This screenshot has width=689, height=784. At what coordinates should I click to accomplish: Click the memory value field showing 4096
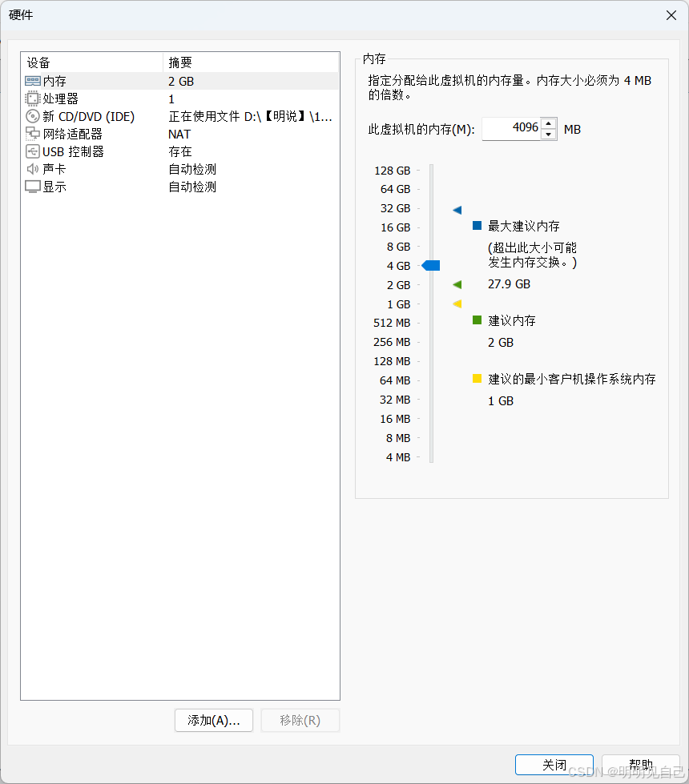[x=511, y=128]
